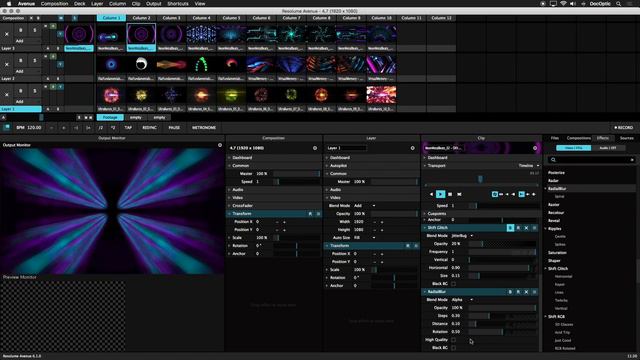The image size is (640, 360).
Task: Select the pink clip thumbnail in Layer 1 Column 10
Action: (381, 95)
